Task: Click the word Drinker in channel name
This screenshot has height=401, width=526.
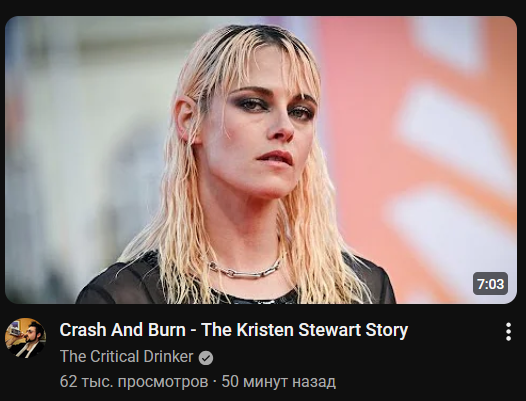Action: (168, 356)
